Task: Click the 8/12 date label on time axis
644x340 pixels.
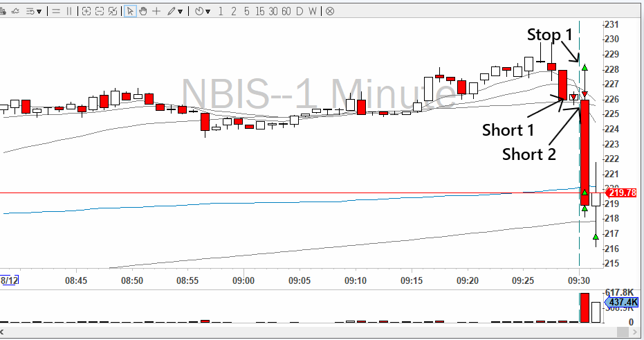Action: point(10,281)
